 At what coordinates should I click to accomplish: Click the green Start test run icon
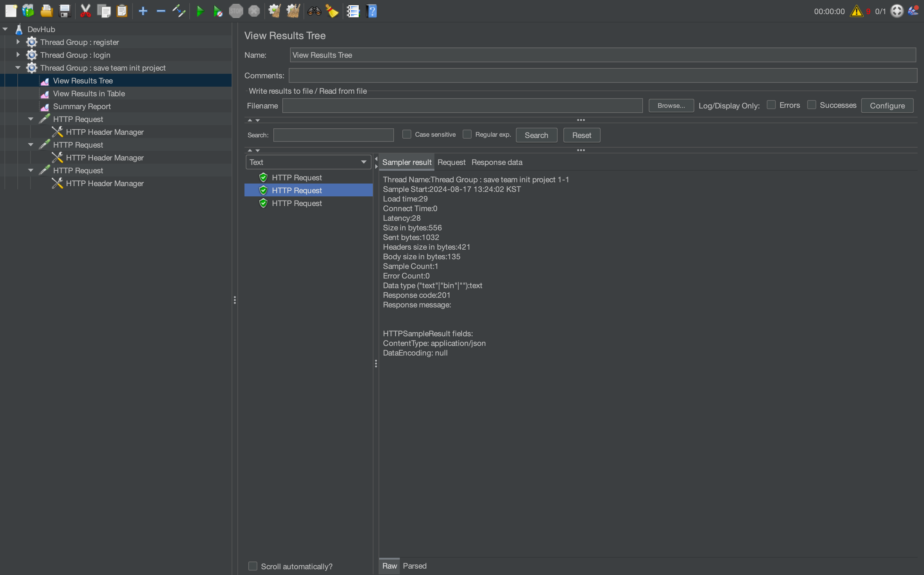click(200, 11)
